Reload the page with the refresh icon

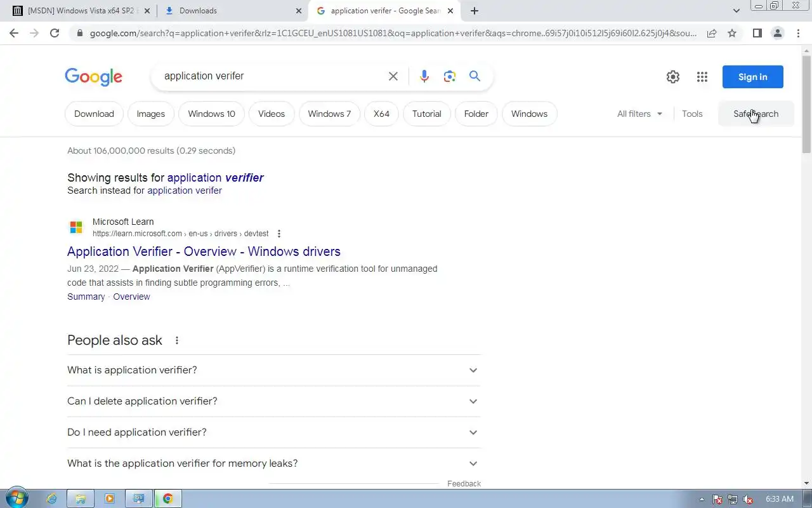55,33
